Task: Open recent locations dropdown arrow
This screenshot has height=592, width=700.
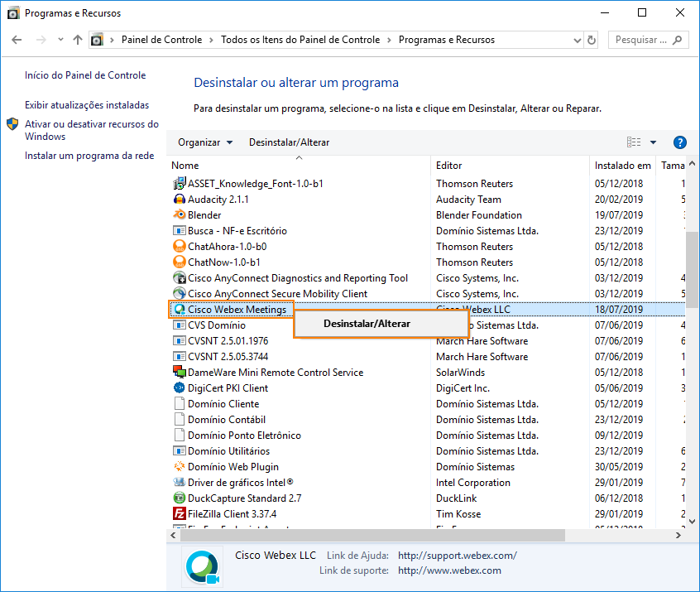Action: click(x=60, y=40)
